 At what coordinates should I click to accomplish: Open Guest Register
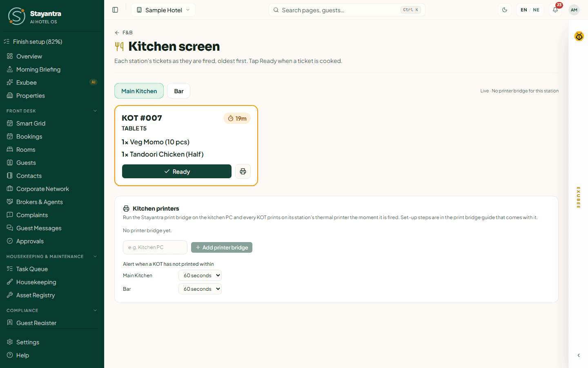(x=52, y=323)
